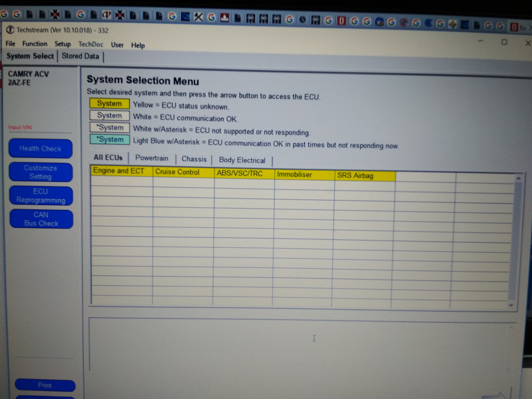Launch CAN Bus Check

point(41,219)
